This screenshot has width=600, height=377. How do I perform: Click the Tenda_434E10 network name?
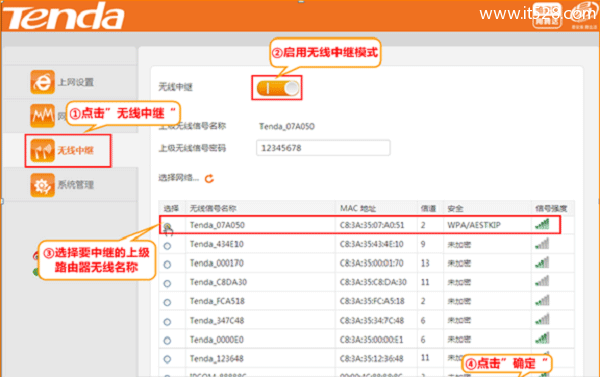point(217,244)
